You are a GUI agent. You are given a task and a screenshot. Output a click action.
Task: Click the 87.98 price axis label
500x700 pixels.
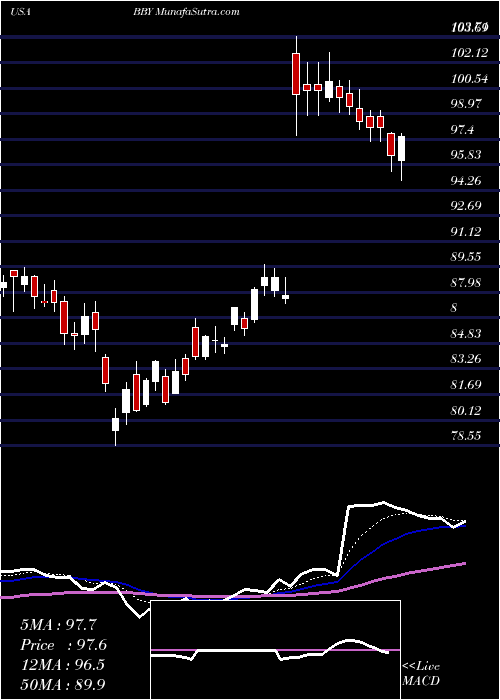point(467,283)
